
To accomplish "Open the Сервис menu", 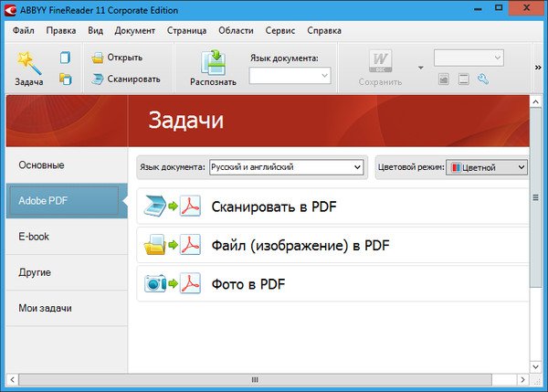I will [x=280, y=31].
